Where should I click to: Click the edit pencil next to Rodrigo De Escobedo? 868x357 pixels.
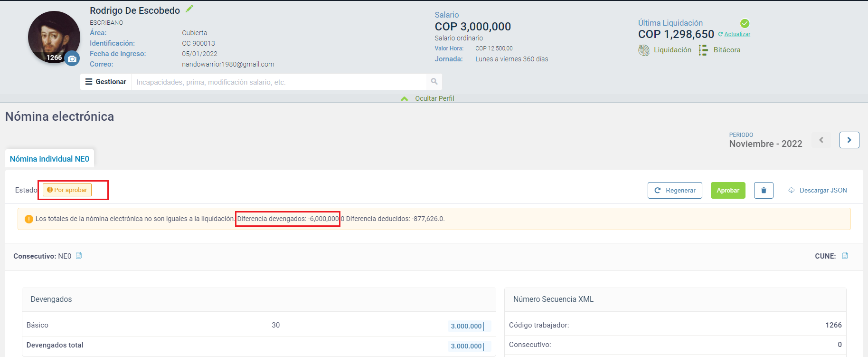point(189,9)
